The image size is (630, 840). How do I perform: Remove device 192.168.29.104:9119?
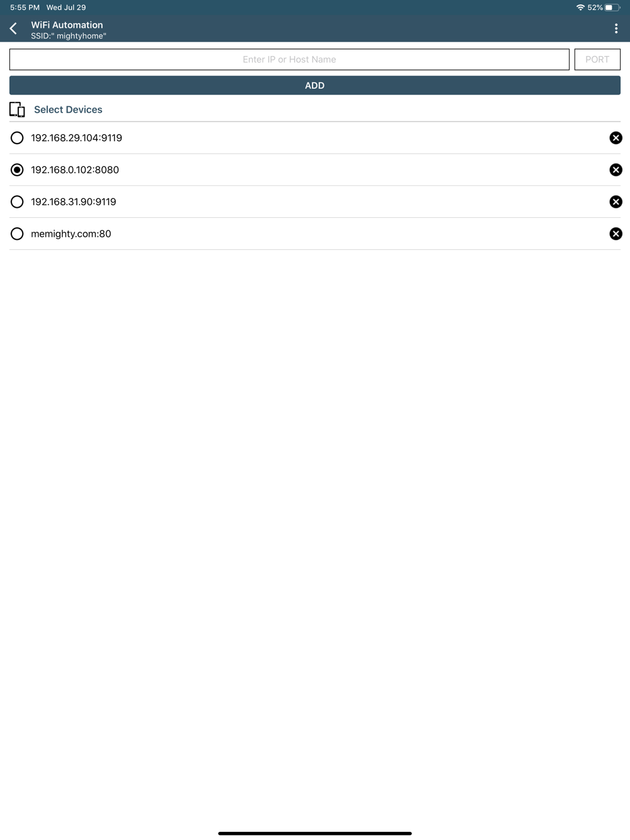616,138
